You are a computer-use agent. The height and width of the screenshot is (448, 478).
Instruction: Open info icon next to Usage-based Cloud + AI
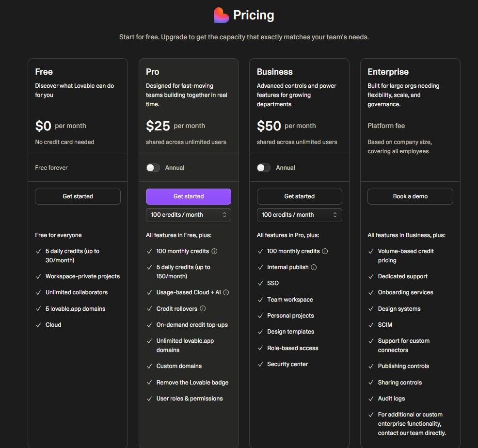click(226, 292)
